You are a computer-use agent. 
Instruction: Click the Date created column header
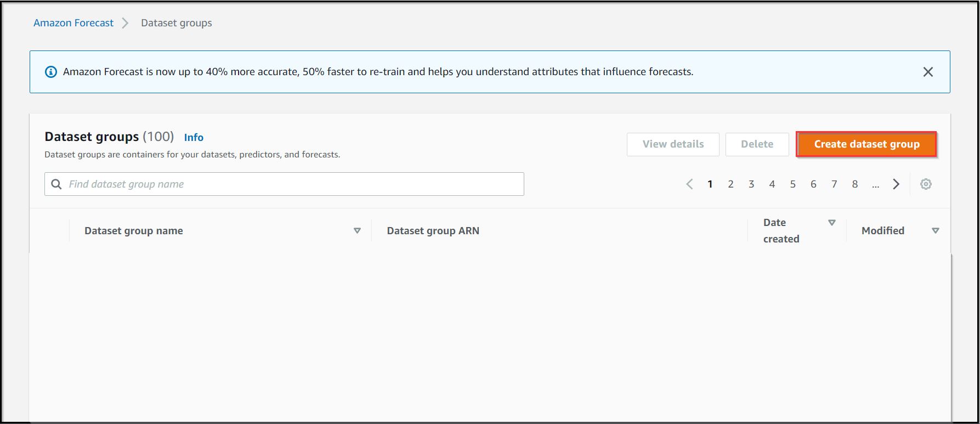pyautogui.click(x=781, y=231)
